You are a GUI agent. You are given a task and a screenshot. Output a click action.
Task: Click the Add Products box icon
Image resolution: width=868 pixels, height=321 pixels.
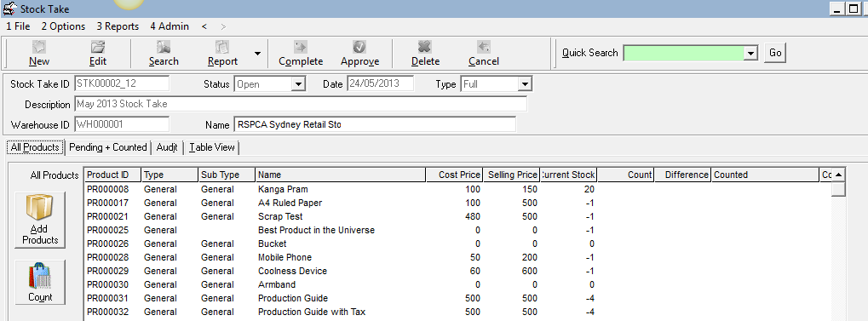(x=40, y=209)
